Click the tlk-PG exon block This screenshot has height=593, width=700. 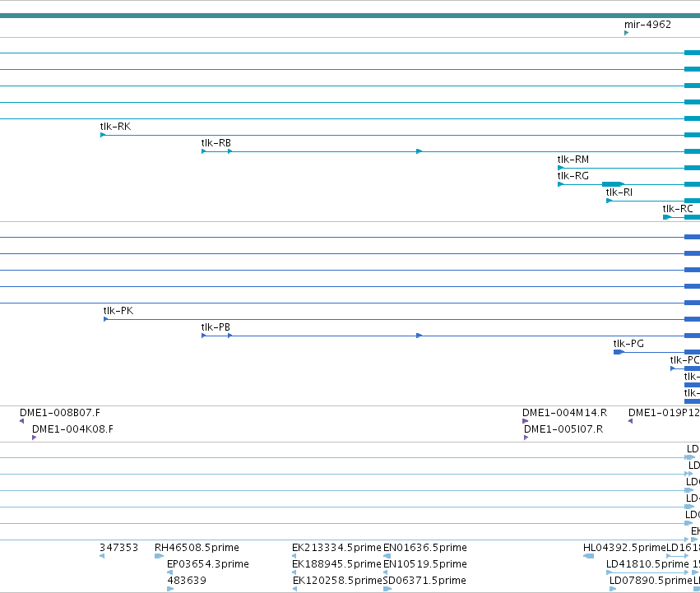619,352
